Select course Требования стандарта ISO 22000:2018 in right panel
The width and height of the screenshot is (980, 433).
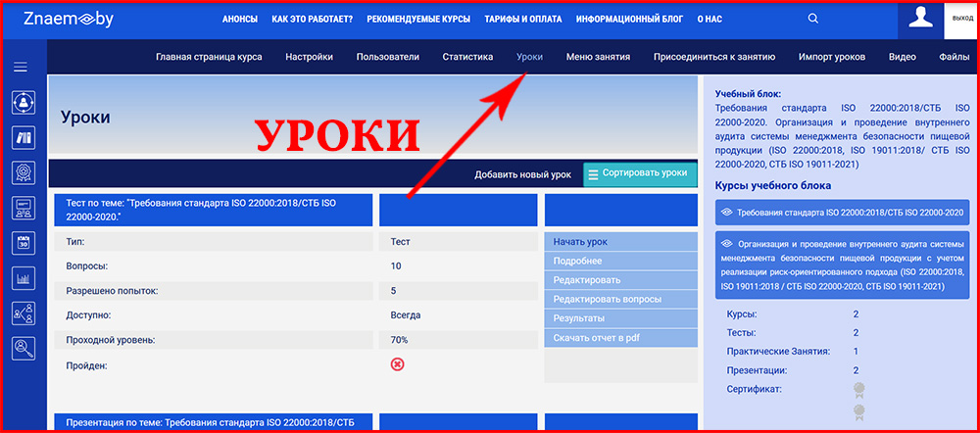839,212
